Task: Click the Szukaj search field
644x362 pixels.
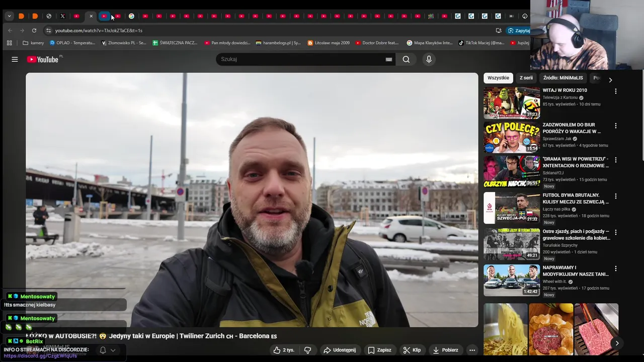Action: [302, 59]
